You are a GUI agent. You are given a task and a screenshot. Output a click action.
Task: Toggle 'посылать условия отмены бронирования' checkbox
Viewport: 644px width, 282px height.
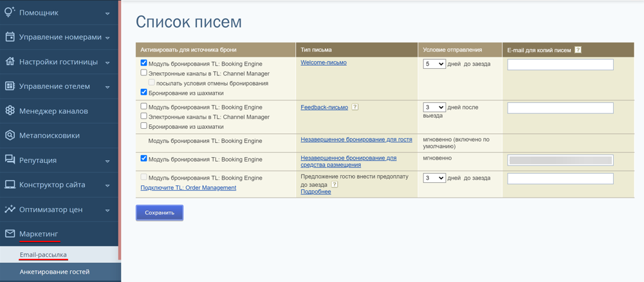click(152, 82)
